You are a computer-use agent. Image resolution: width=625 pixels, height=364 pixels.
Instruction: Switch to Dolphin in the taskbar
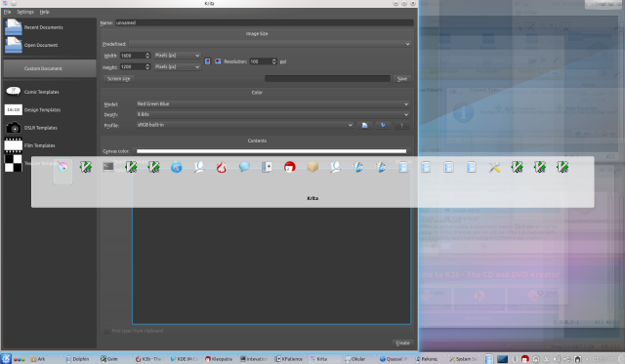tap(80, 359)
